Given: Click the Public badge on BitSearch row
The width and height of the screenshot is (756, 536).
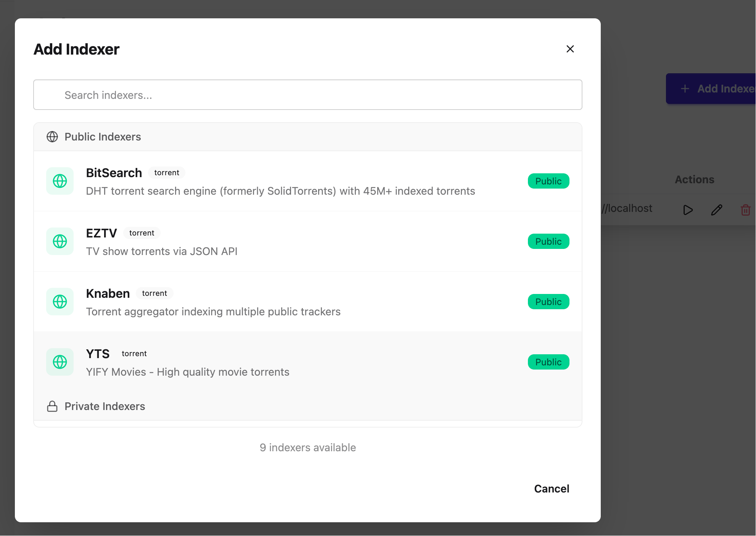Looking at the screenshot, I should (549, 181).
